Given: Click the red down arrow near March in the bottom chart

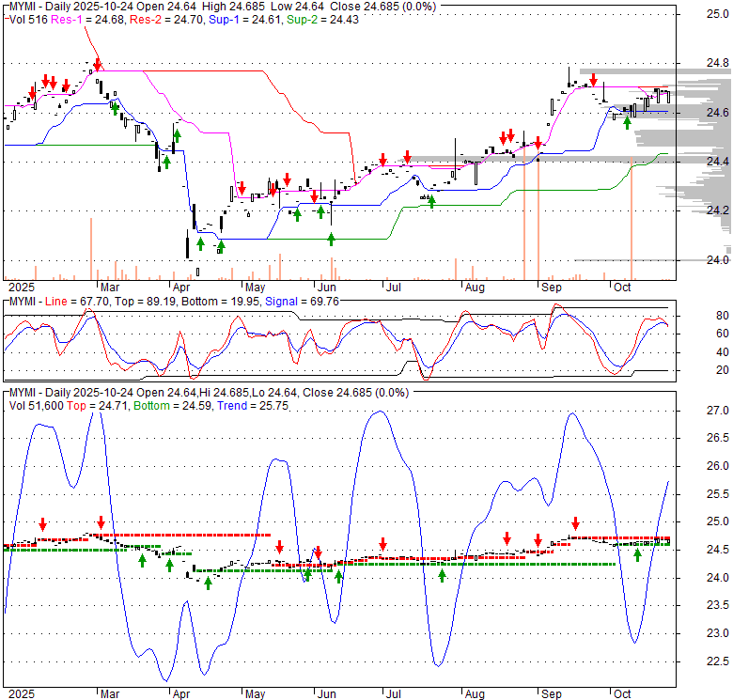Looking at the screenshot, I should point(101,522).
